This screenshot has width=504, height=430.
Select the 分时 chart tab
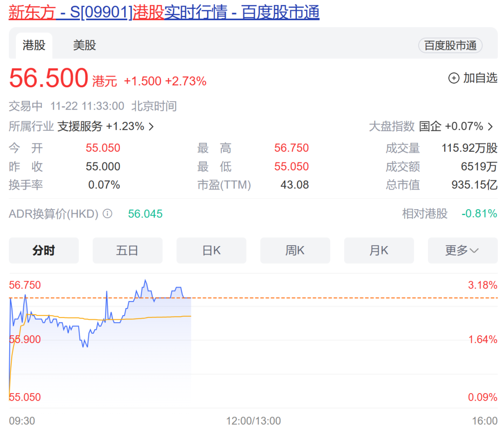[44, 251]
